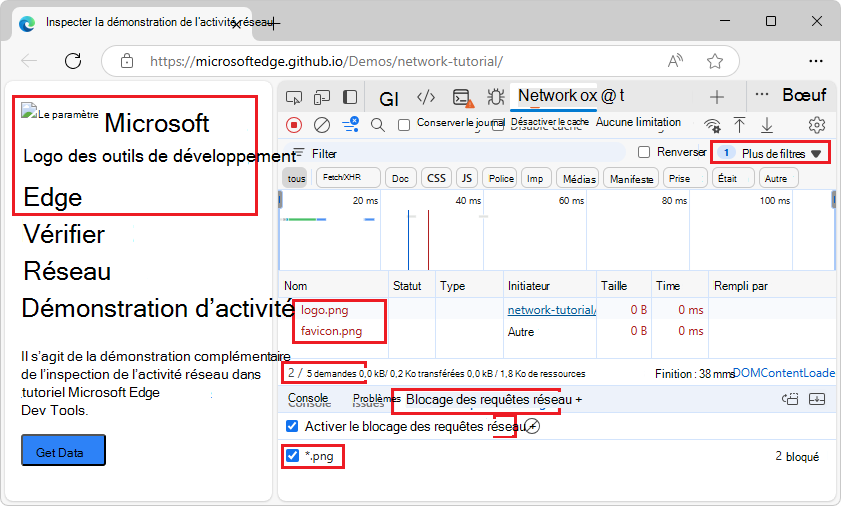Import HAR file upload arrow
This screenshot has height=506, width=841.
[x=739, y=125]
